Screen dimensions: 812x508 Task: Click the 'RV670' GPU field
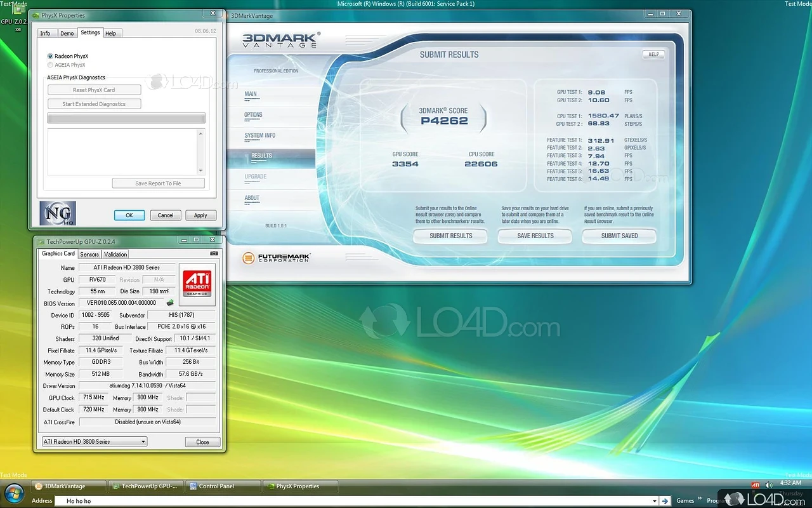(x=97, y=279)
